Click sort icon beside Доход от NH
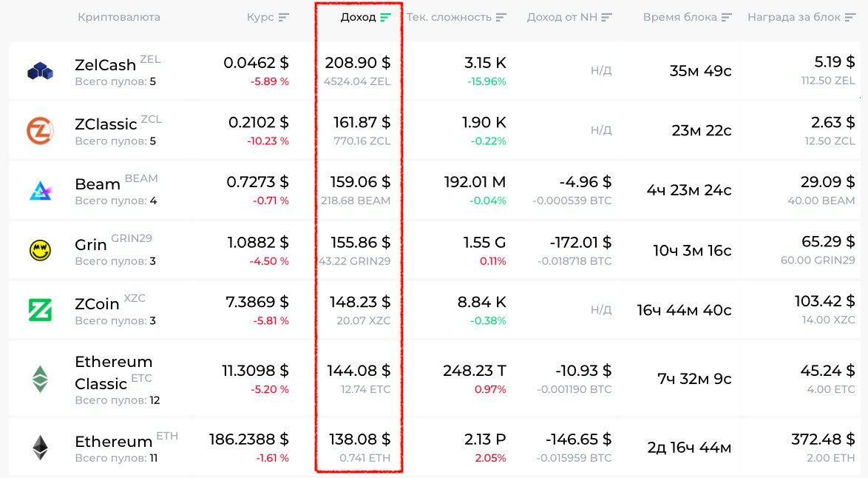The height and width of the screenshot is (478, 868). point(606,17)
